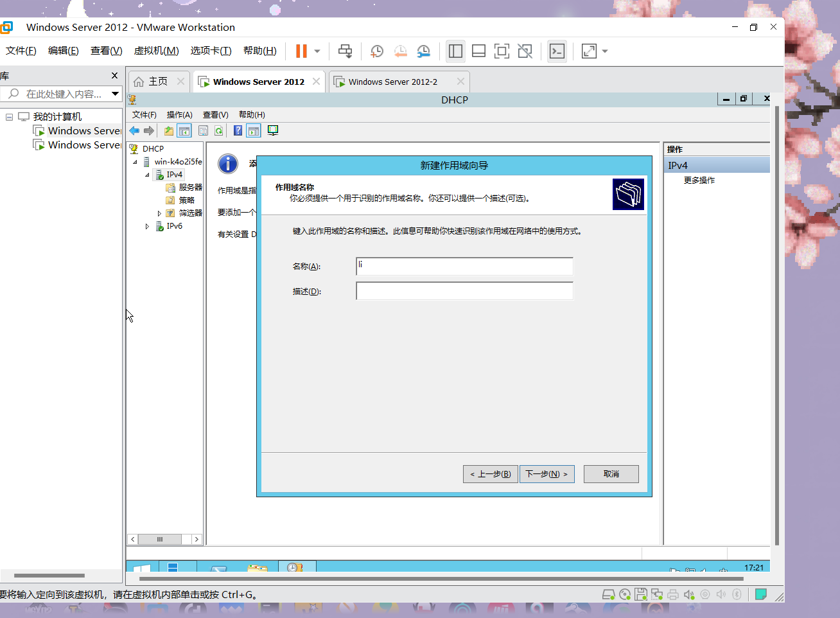840x618 pixels.
Task: Pause the virtual machine with the orange button
Action: pos(301,51)
